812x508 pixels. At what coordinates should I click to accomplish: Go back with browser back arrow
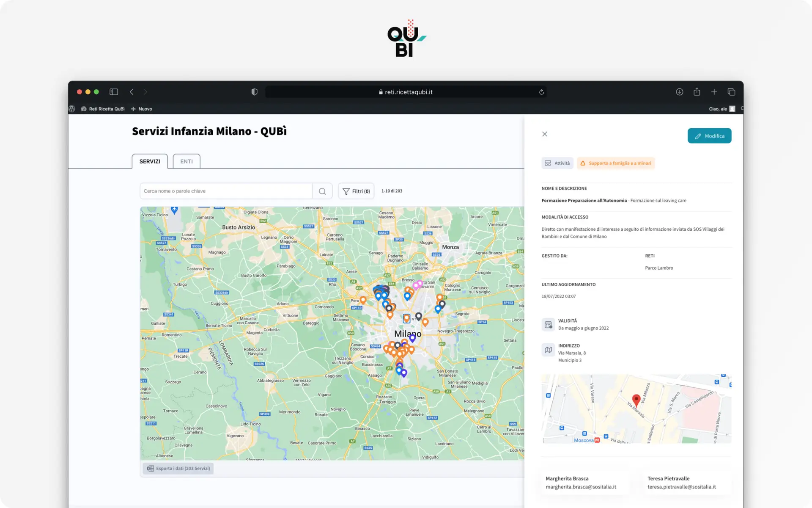(132, 92)
